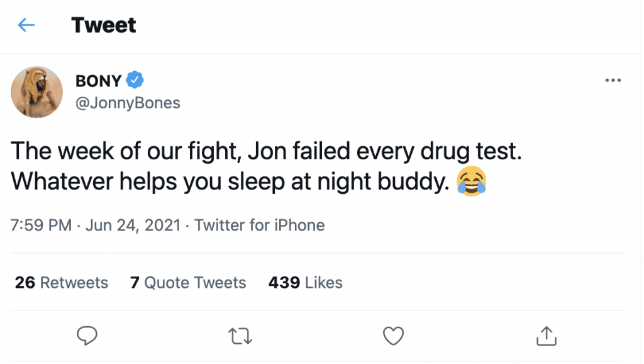Open BONY's profile from the display name
Screen dimensions: 644x364
97,81
